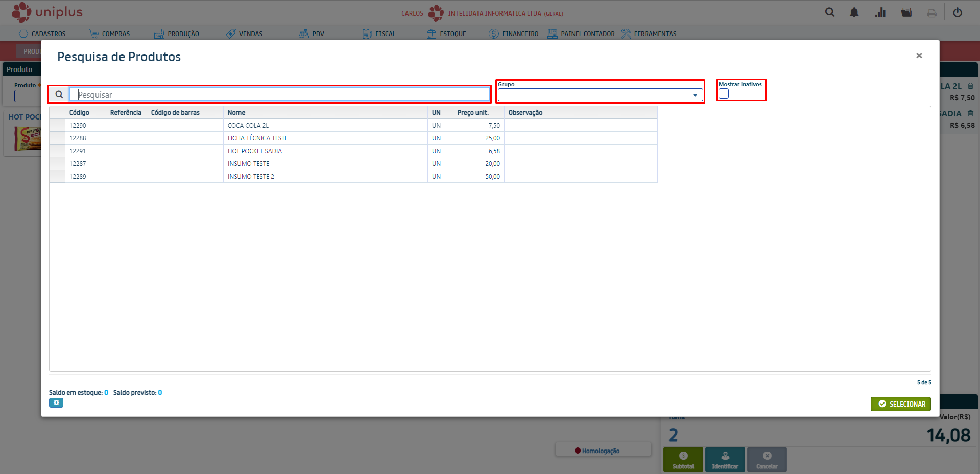Open the blue gear settings icon
Screen dimensions: 980x474
56,403
